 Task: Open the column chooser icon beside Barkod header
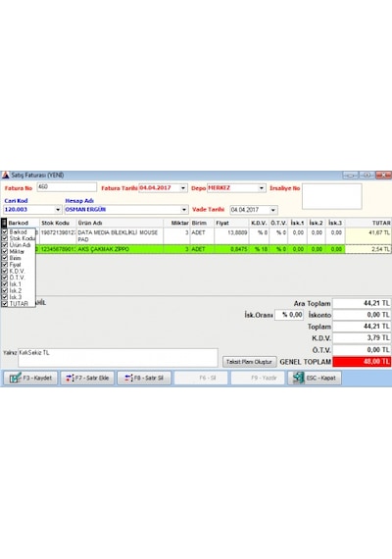pyautogui.click(x=4, y=223)
